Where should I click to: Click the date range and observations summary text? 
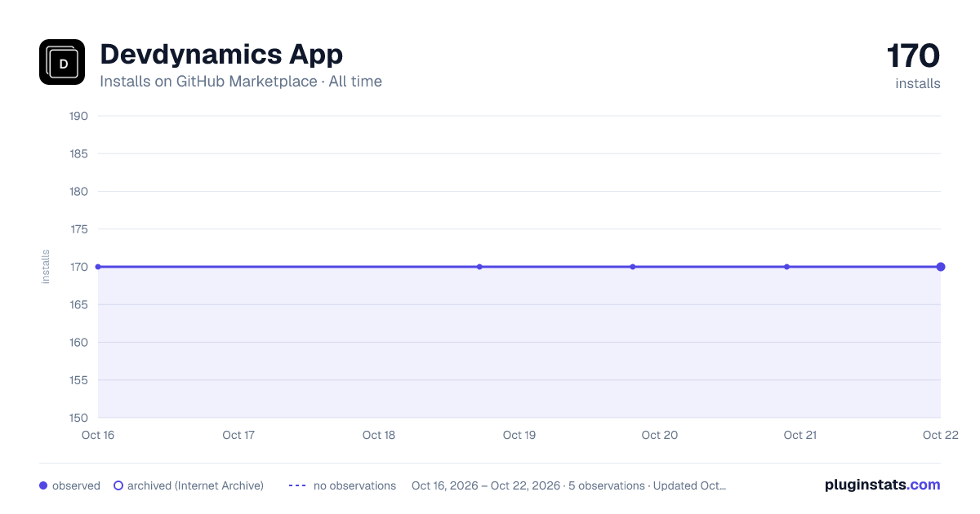(569, 485)
